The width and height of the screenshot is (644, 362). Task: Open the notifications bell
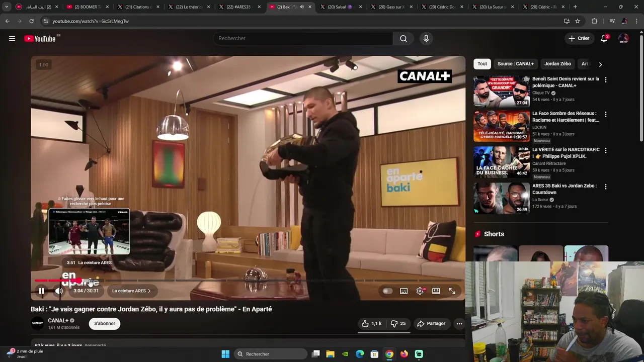604,39
